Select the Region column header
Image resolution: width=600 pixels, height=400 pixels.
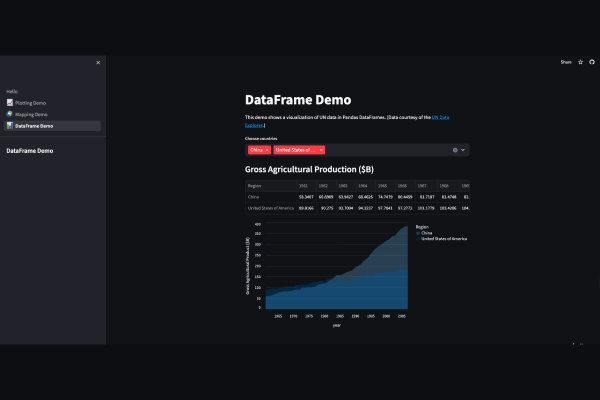click(256, 185)
